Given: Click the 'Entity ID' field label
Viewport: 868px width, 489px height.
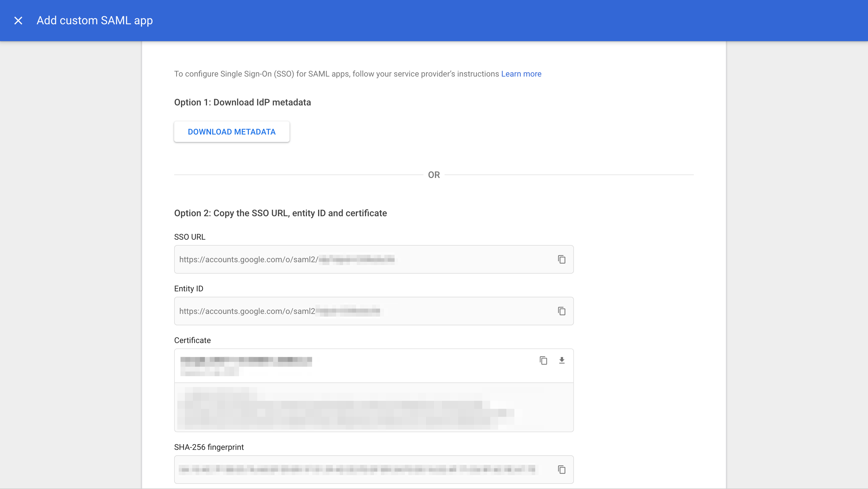Looking at the screenshot, I should click(x=188, y=288).
